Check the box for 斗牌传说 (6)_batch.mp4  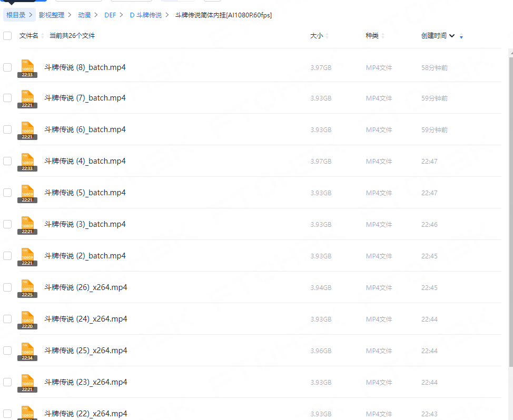(7, 129)
